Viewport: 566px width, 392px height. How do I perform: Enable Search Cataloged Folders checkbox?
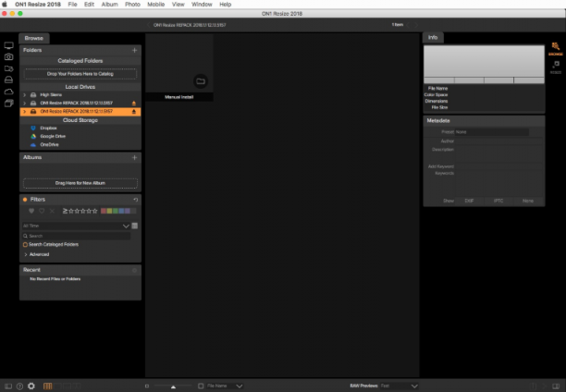point(25,245)
